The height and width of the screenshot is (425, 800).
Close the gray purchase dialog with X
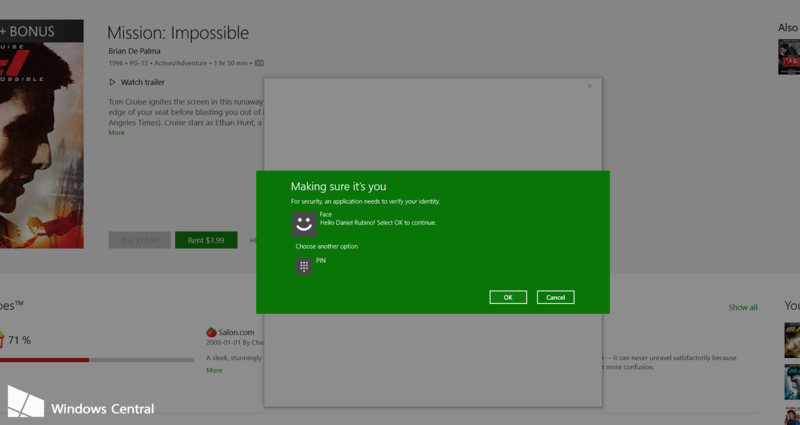[589, 86]
